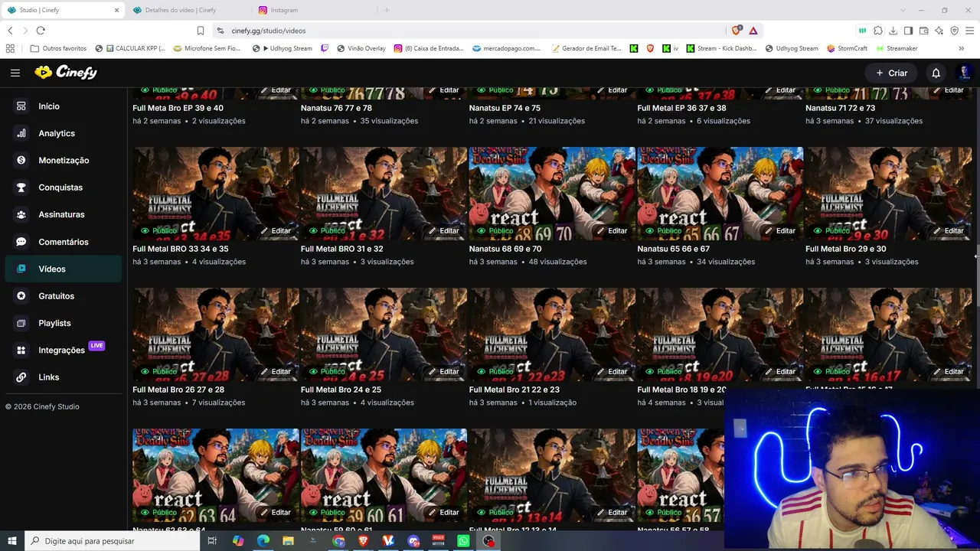Viewport: 980px width, 551px height.
Task: Open the Windows Start menu
Action: click(11, 541)
